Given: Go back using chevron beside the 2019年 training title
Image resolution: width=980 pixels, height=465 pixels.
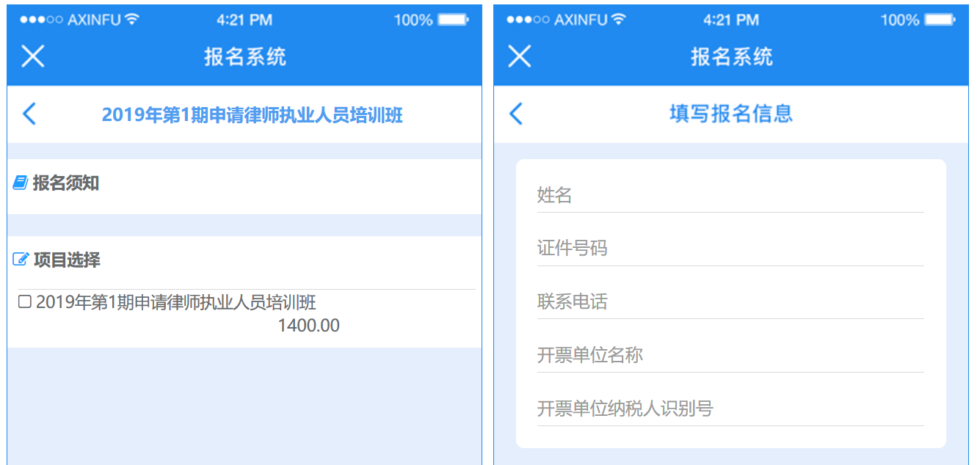Looking at the screenshot, I should click(x=29, y=114).
